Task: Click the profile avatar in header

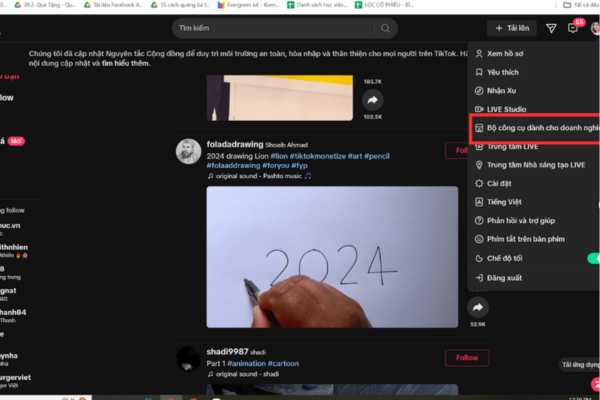Action: 595,28
